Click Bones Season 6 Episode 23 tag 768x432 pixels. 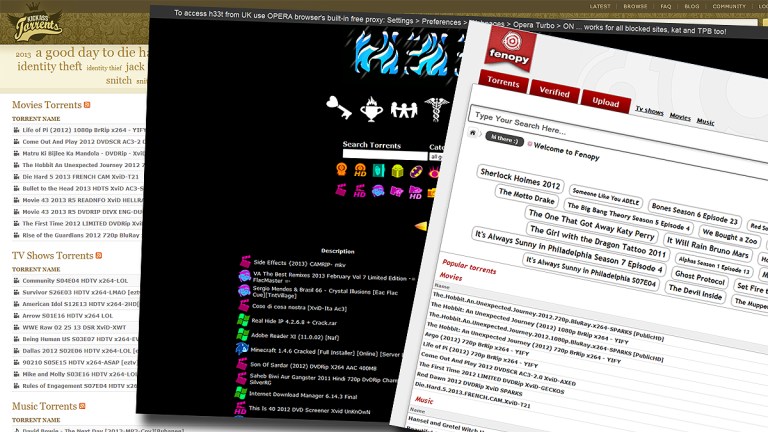click(695, 214)
